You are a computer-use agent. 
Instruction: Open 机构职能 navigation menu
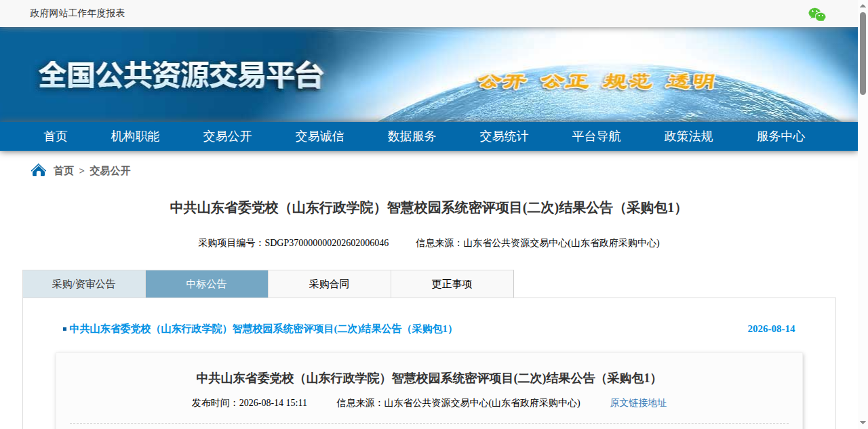(136, 136)
